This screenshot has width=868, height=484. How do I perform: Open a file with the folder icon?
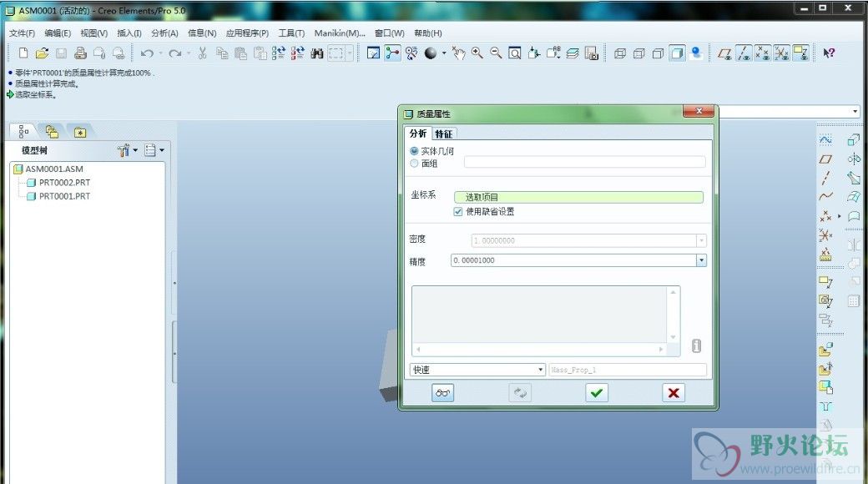click(42, 53)
